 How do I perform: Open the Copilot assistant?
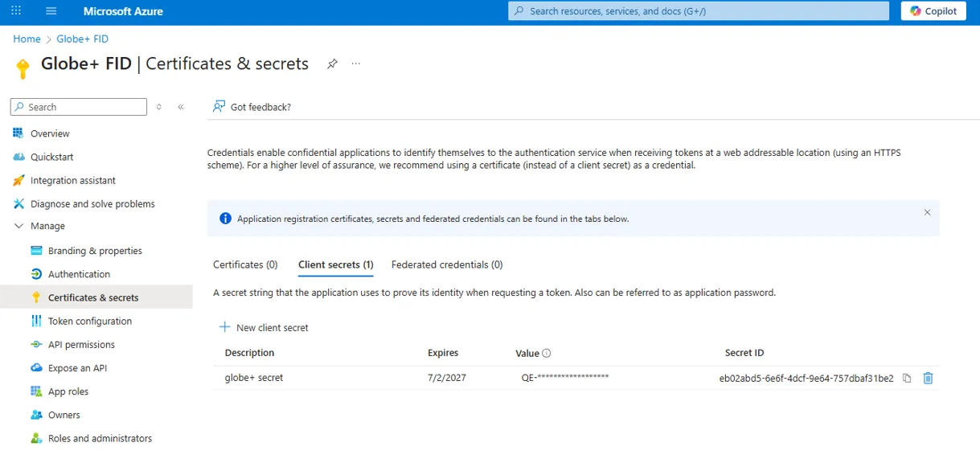(933, 11)
